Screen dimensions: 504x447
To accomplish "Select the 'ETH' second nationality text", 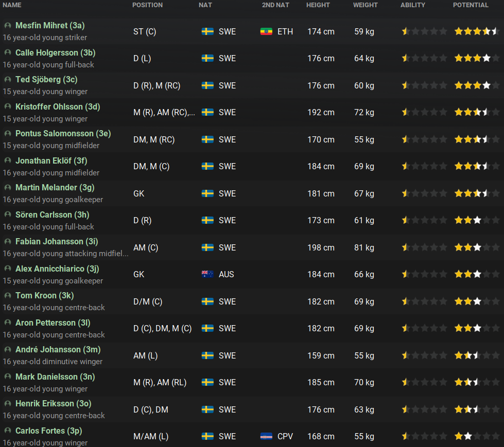I will pos(285,31).
